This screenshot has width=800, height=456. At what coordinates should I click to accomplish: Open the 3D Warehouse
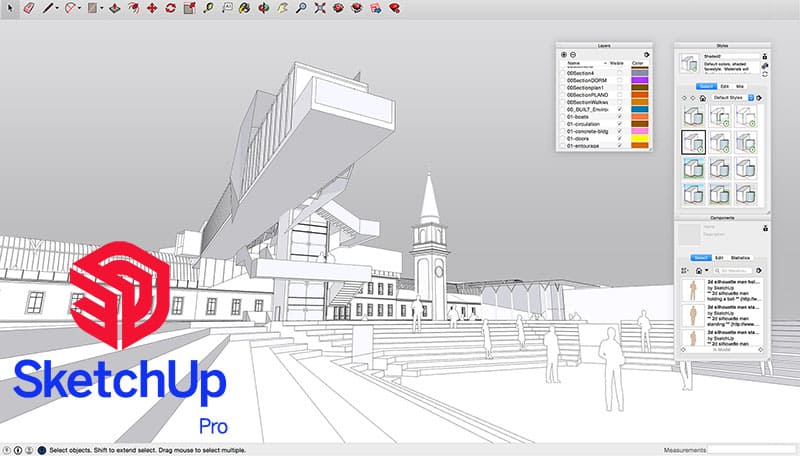pyautogui.click(x=338, y=8)
